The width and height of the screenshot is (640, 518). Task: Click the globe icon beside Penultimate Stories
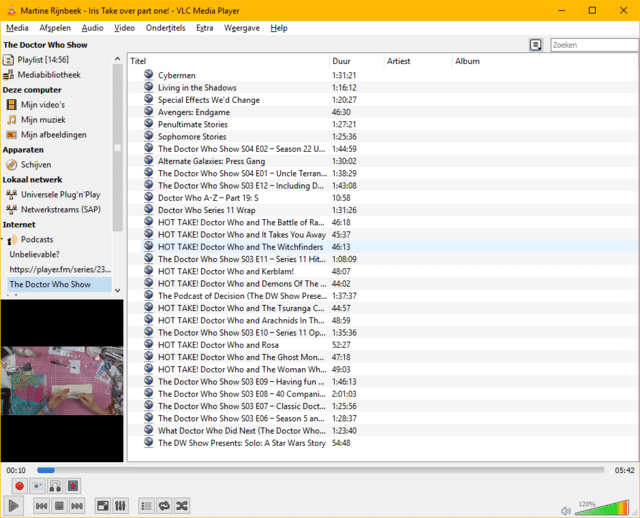[149, 124]
